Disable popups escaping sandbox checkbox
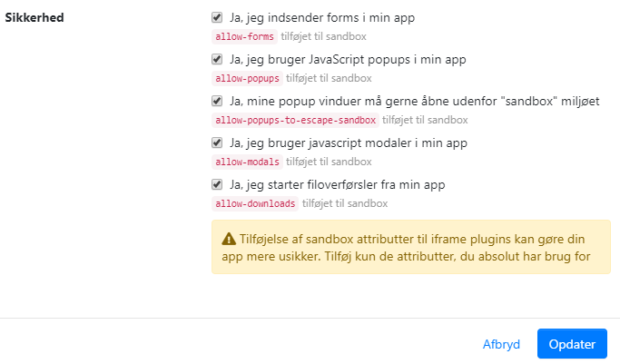The image size is (620, 364). 217,101
